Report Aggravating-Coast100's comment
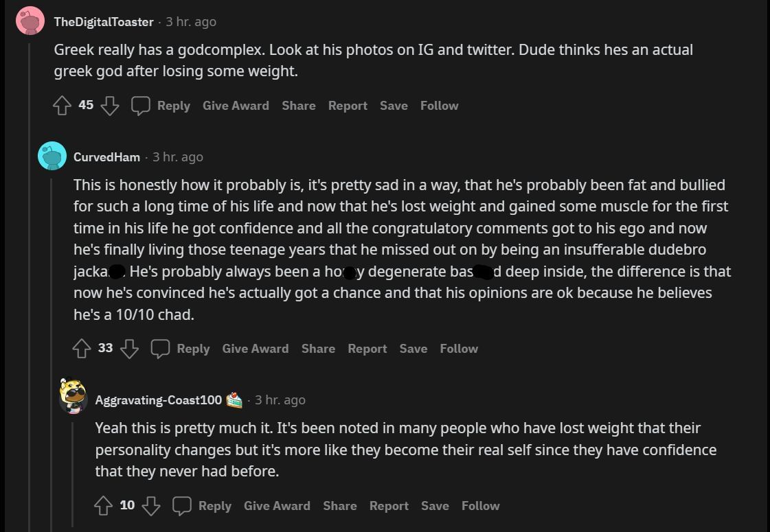 tap(389, 506)
